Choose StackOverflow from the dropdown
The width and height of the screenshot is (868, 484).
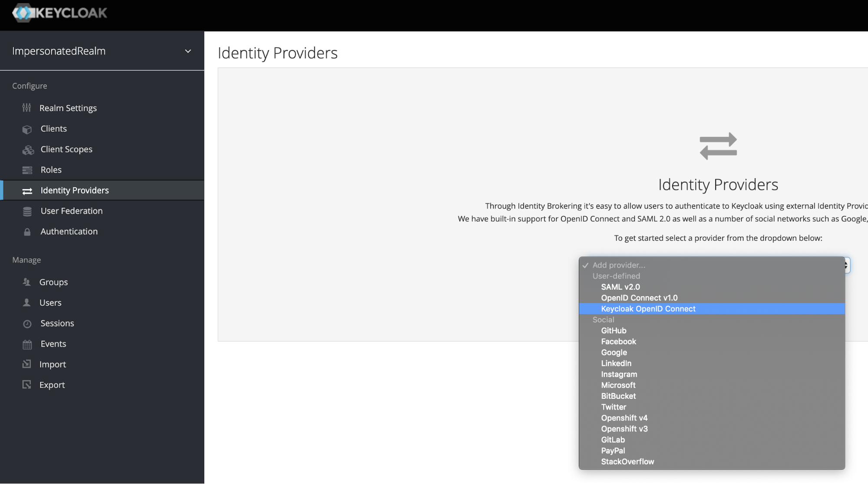point(627,462)
